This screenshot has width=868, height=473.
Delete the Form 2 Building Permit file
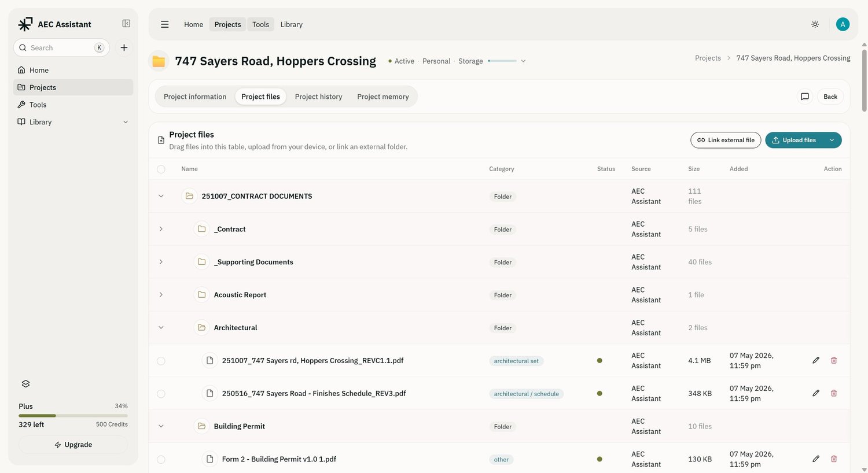834,459
